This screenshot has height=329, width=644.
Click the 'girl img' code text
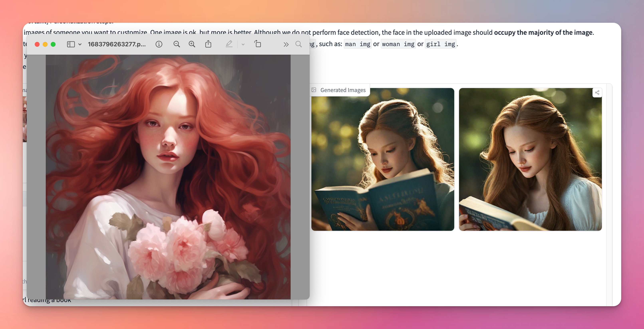440,44
